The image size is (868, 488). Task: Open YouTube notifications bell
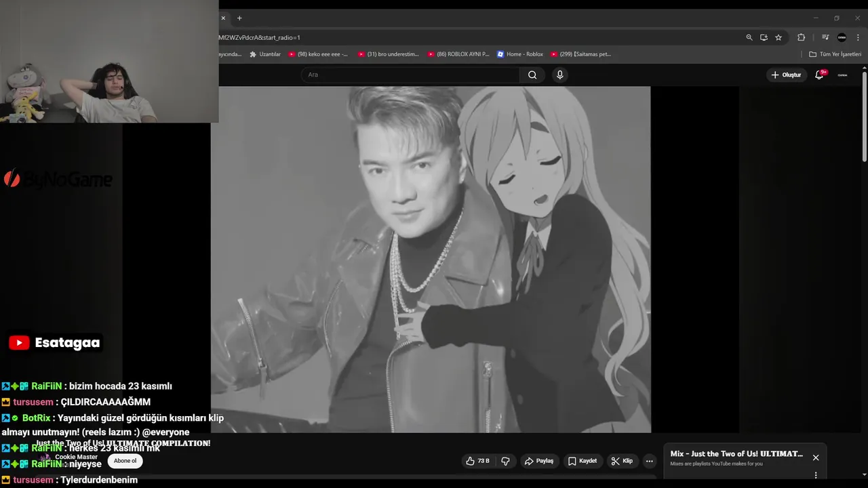(x=819, y=75)
